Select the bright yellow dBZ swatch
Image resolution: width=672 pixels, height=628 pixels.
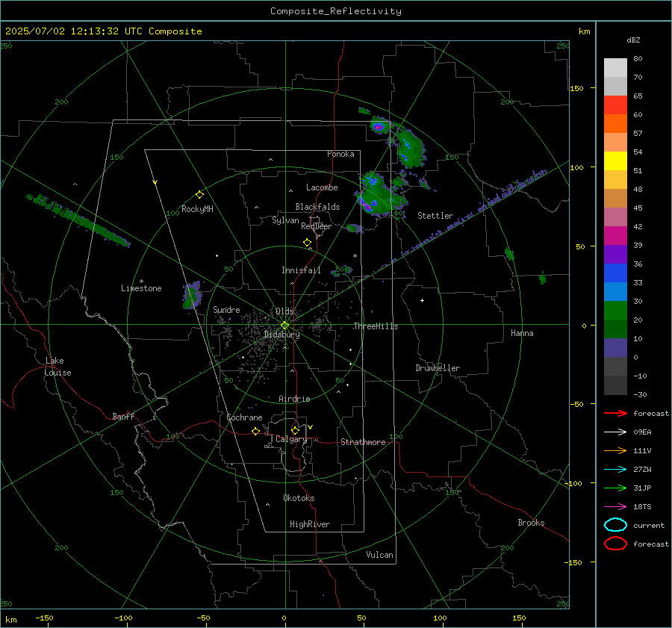[615, 161]
